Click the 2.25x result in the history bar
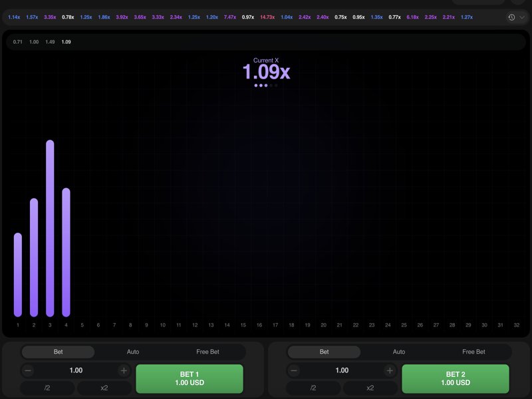The image size is (532, 399). pos(430,17)
